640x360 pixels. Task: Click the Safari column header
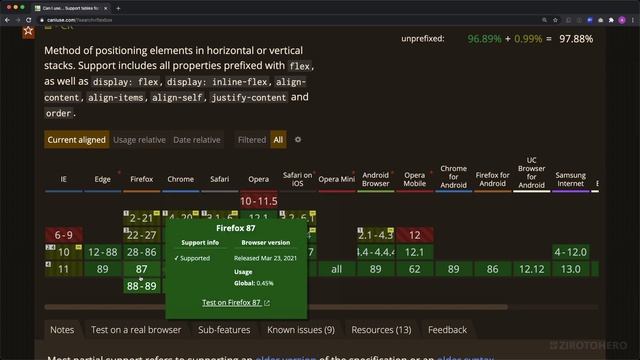(220, 179)
